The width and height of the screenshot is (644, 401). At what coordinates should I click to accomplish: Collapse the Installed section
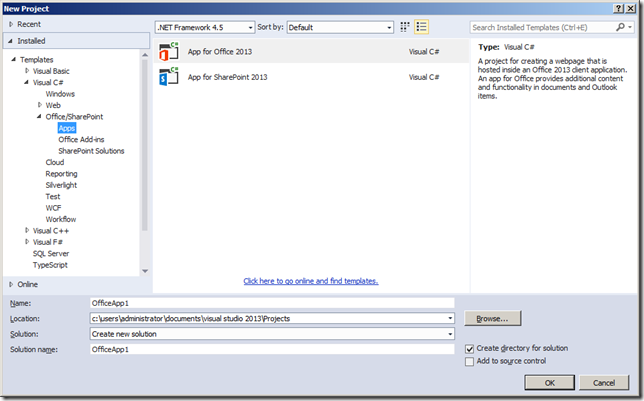click(10, 41)
